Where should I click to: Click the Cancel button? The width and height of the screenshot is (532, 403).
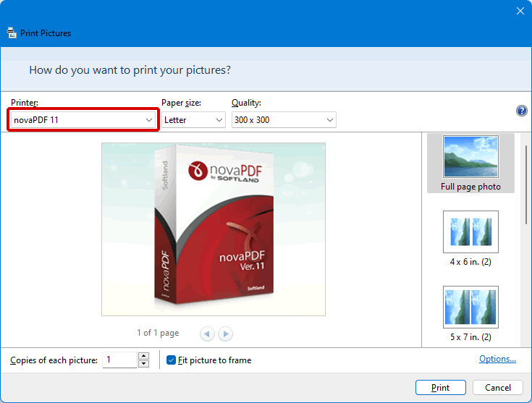coord(498,387)
